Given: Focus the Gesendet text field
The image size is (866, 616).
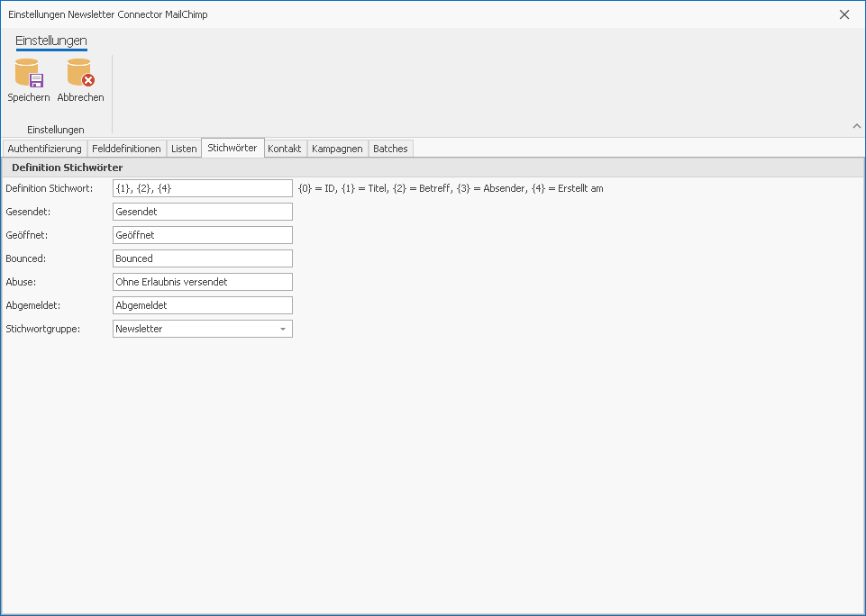Looking at the screenshot, I should click(x=202, y=212).
